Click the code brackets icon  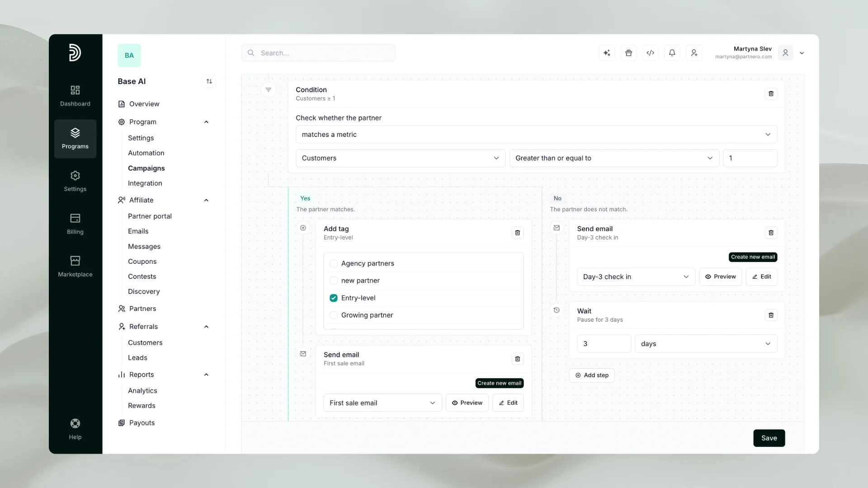(650, 53)
